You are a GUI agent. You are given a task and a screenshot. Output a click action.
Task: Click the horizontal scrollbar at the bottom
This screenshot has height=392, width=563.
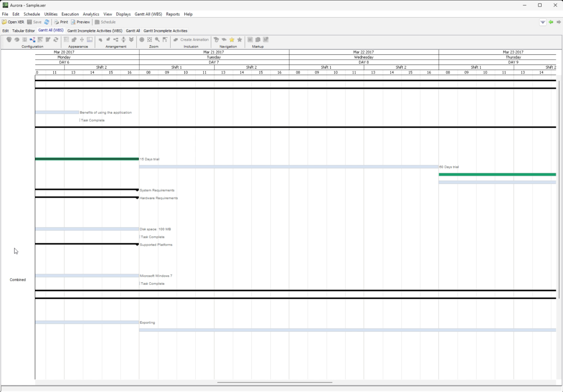(x=275, y=382)
